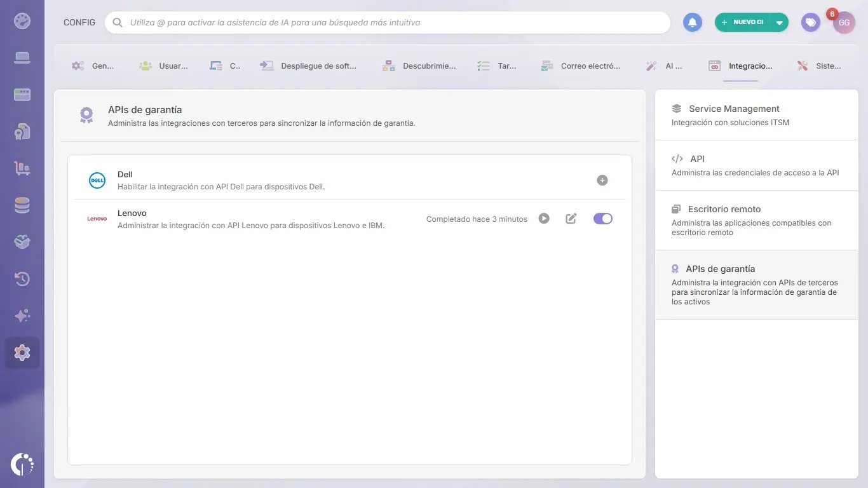Open the dashboard gauge icon in sidebar
868x488 pixels.
click(x=22, y=22)
